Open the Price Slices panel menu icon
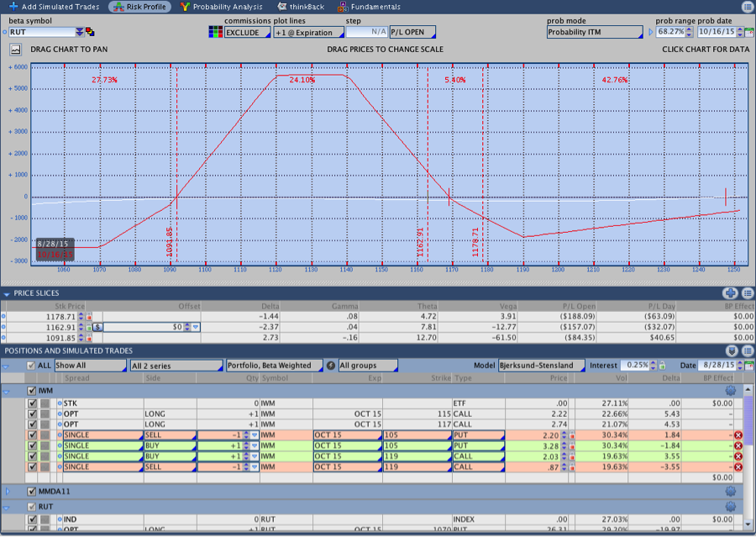 pyautogui.click(x=746, y=293)
